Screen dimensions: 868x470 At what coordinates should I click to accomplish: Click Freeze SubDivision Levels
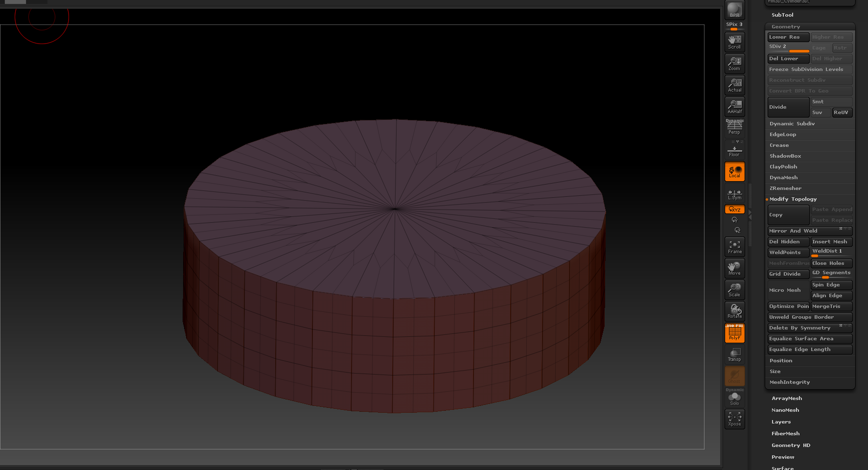point(810,70)
